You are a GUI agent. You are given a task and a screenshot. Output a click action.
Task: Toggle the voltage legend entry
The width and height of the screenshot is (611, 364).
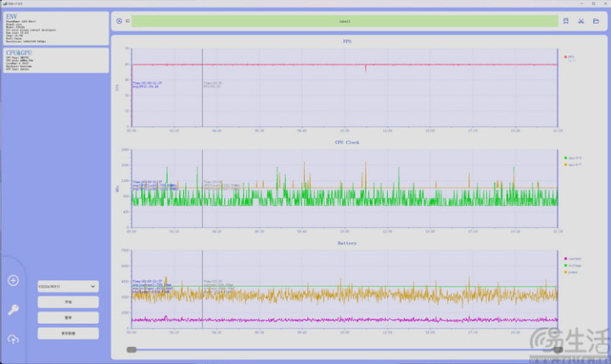click(x=574, y=266)
